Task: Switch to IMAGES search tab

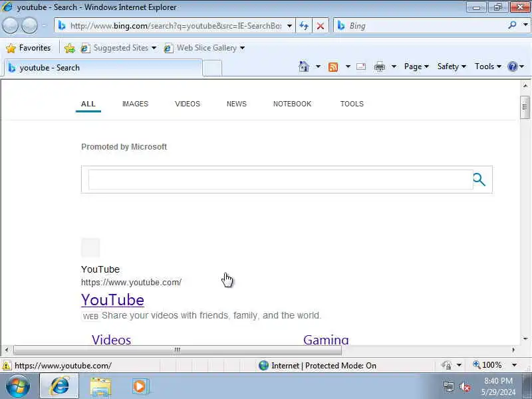Action: (x=135, y=104)
